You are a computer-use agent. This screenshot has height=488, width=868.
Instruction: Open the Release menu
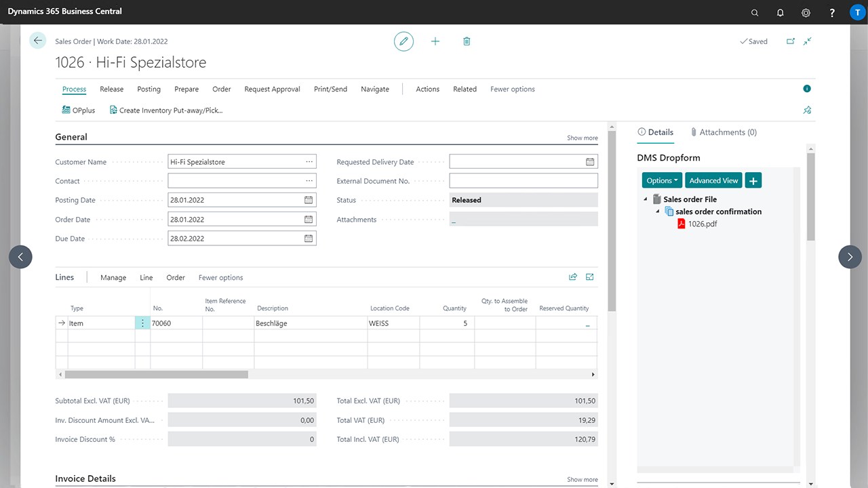[x=112, y=89]
